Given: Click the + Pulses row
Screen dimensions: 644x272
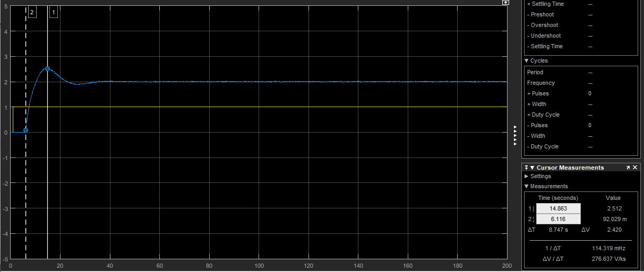Looking at the screenshot, I should pyautogui.click(x=581, y=93).
